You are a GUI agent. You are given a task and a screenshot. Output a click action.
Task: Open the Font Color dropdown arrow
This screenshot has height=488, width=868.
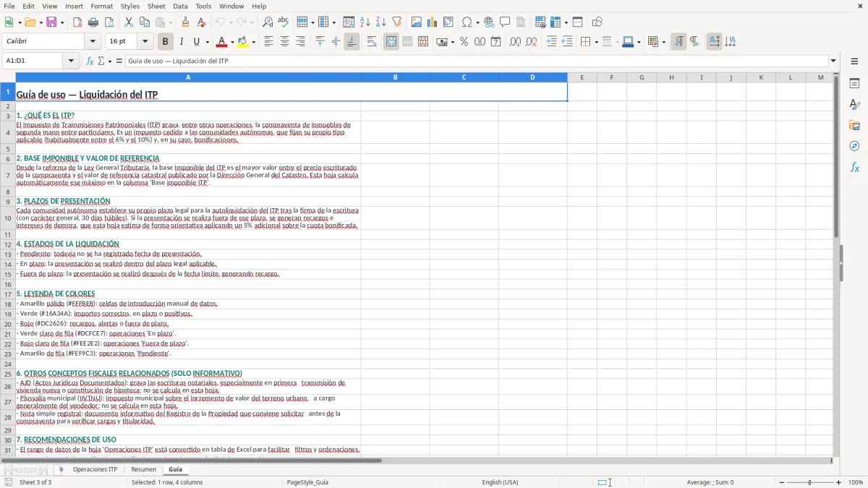coord(233,42)
